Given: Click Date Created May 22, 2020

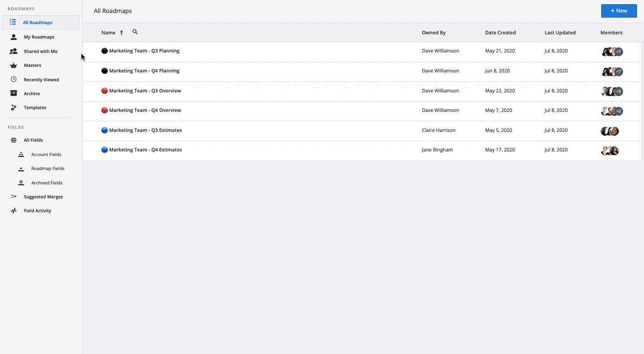Looking at the screenshot, I should click(x=500, y=91).
